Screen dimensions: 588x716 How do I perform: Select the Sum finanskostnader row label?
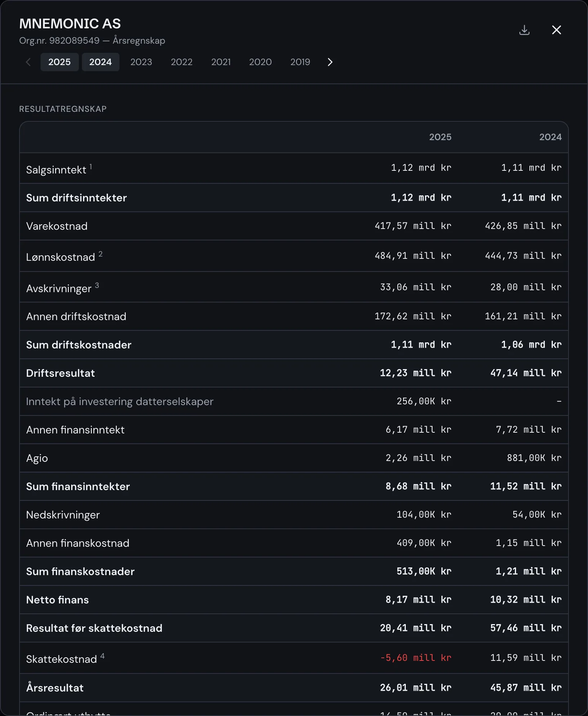pos(80,572)
